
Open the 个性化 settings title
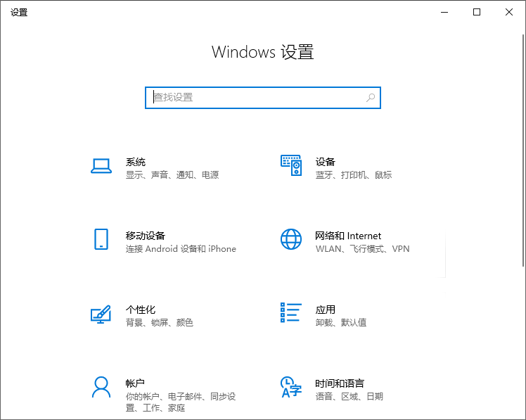[141, 310]
